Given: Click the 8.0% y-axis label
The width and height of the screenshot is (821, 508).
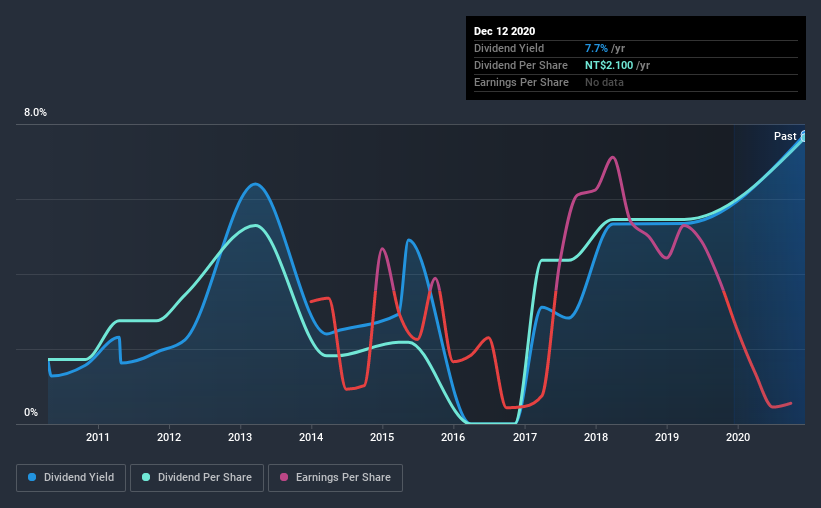Looking at the screenshot, I should [x=35, y=113].
